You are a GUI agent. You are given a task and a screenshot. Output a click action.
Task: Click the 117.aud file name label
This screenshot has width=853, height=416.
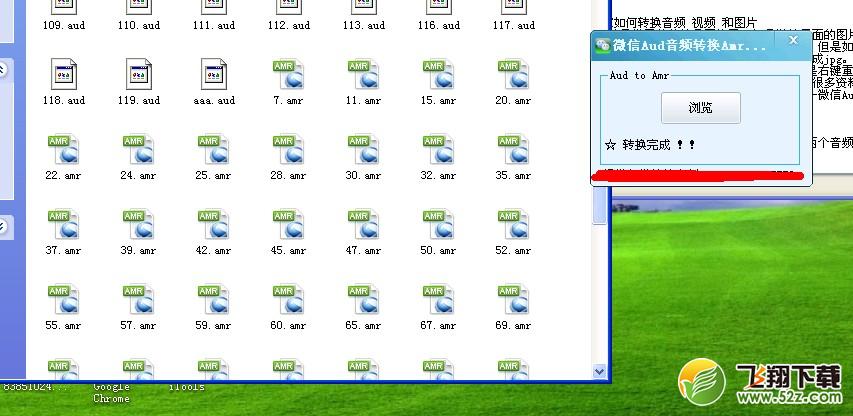[514, 25]
